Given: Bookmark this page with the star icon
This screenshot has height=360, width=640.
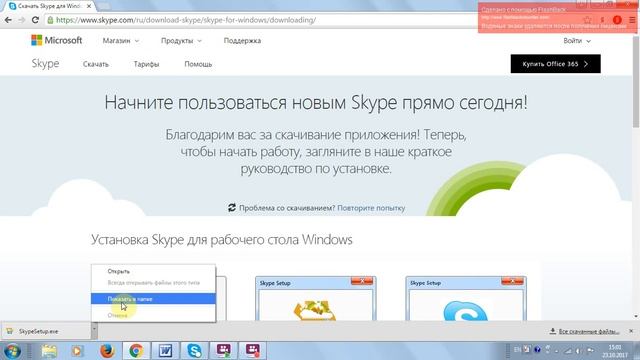Looking at the screenshot, I should click(587, 20).
